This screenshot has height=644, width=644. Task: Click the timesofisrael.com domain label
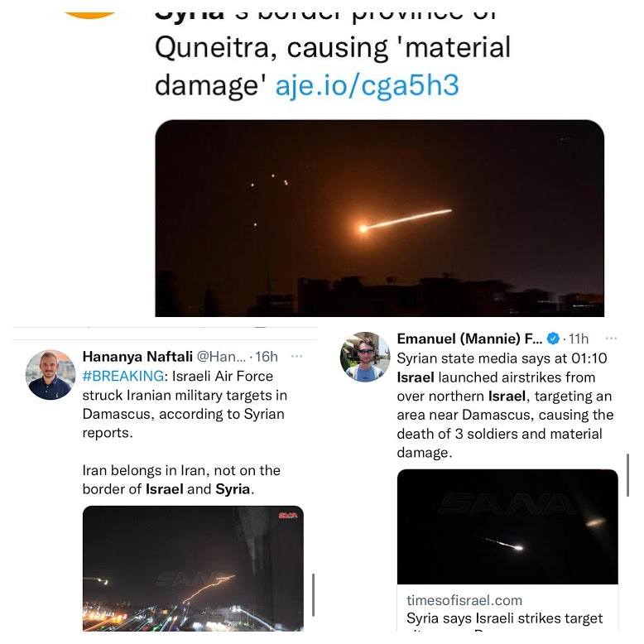[464, 600]
